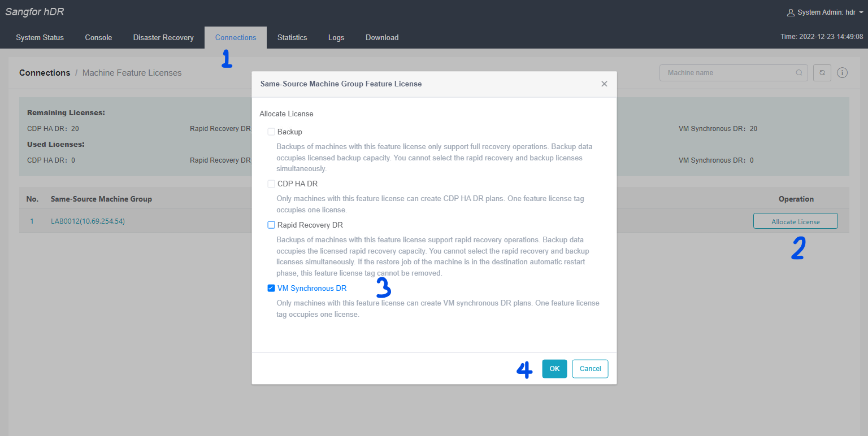This screenshot has height=436, width=868.
Task: Open the Statistics tab
Action: pyautogui.click(x=292, y=38)
